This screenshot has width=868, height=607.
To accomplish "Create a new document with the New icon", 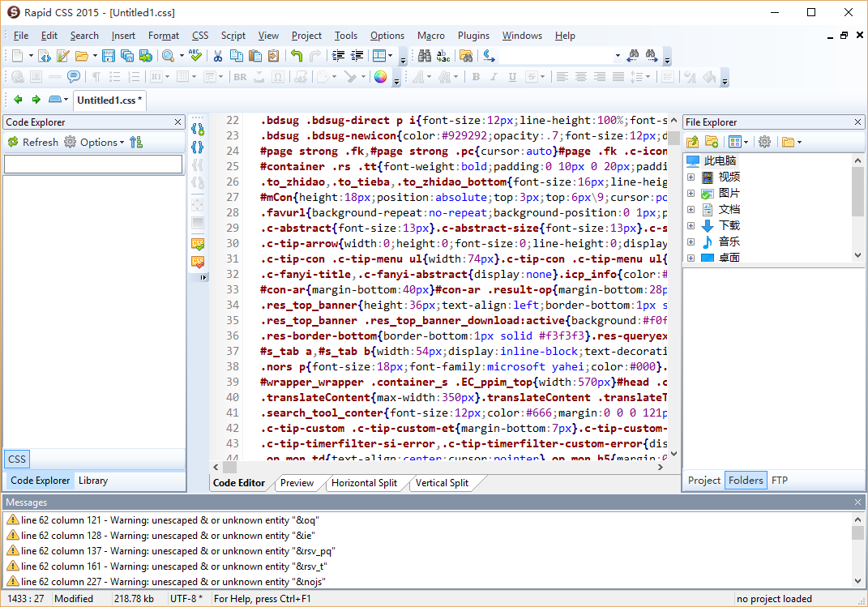I will pyautogui.click(x=17, y=55).
